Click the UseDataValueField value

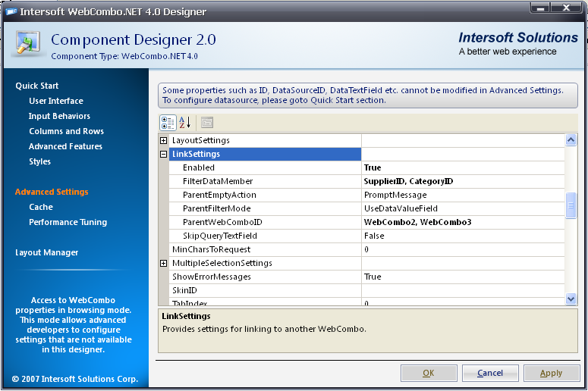(x=401, y=208)
